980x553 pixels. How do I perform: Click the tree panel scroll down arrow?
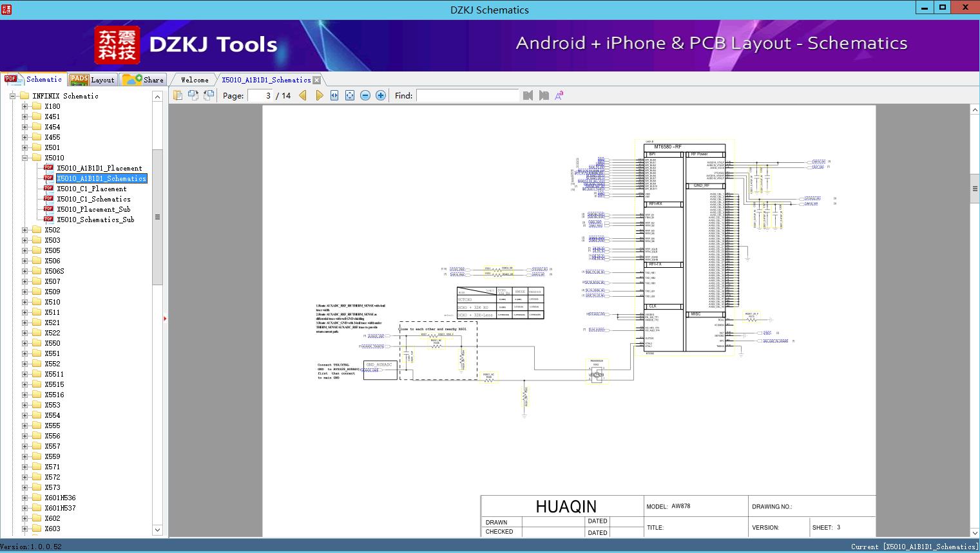click(x=157, y=530)
